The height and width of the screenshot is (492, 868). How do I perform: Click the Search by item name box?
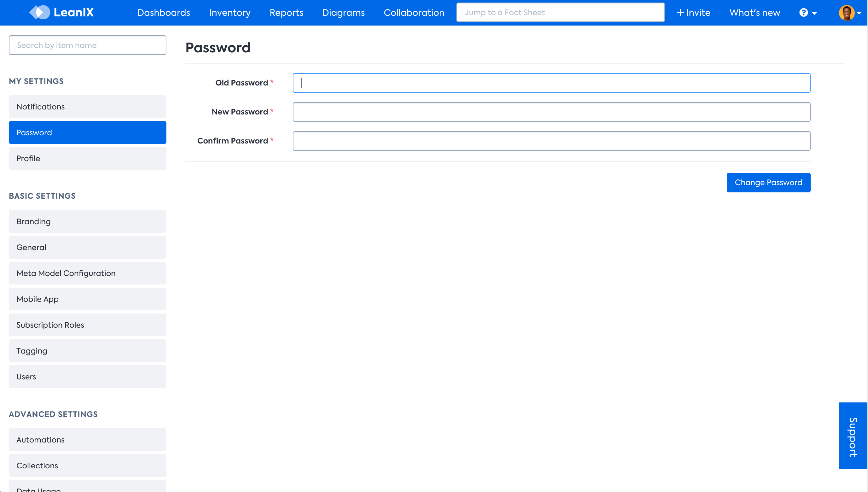point(87,45)
